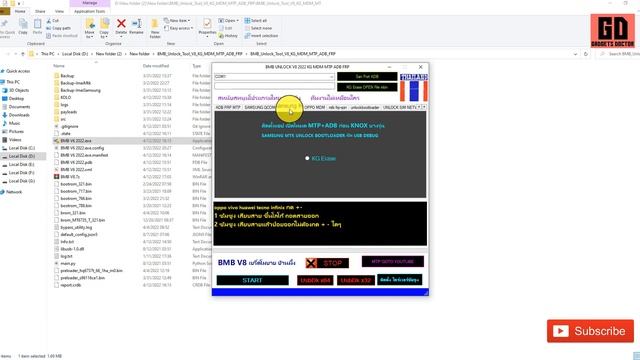640x360 pixels.
Task: Click the Usbdk x64 button
Action: pyautogui.click(x=315, y=280)
